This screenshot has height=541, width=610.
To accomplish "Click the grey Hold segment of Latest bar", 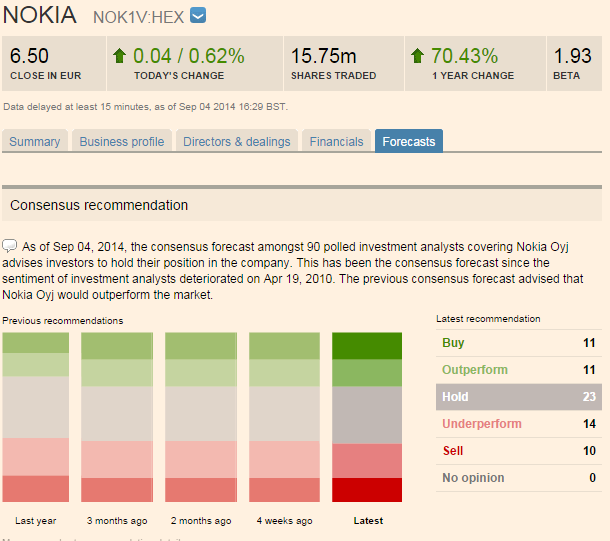I will (x=367, y=415).
